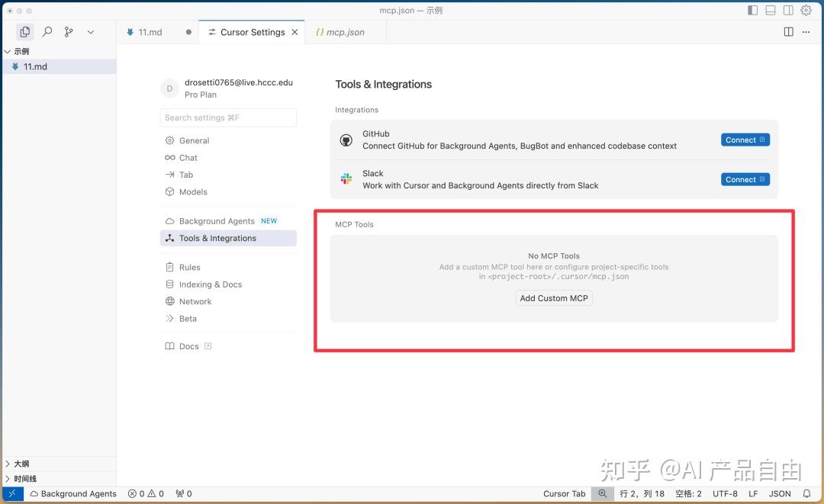Open the Background Agents settings section
Viewport: 824px width, 504px height.
[228, 221]
